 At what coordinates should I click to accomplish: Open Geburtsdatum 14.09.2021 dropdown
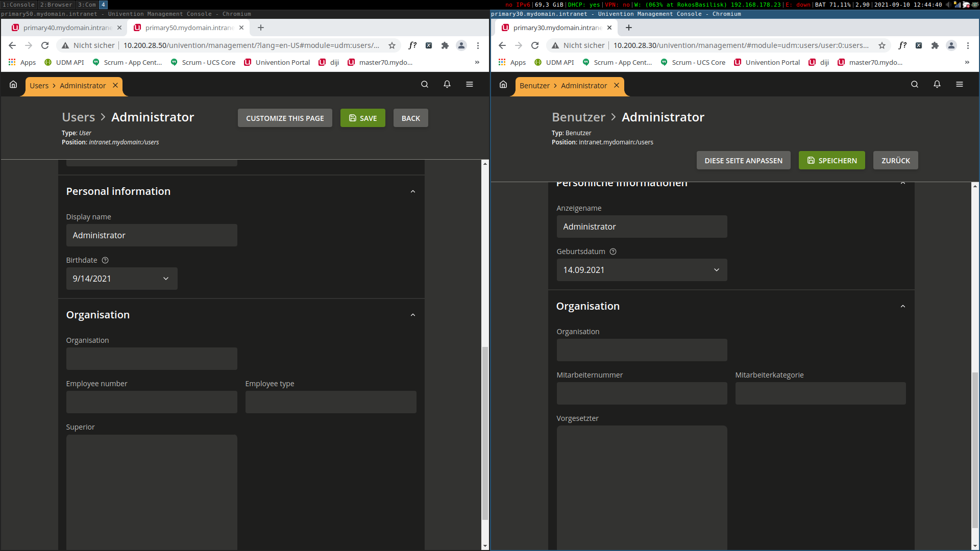tap(716, 270)
